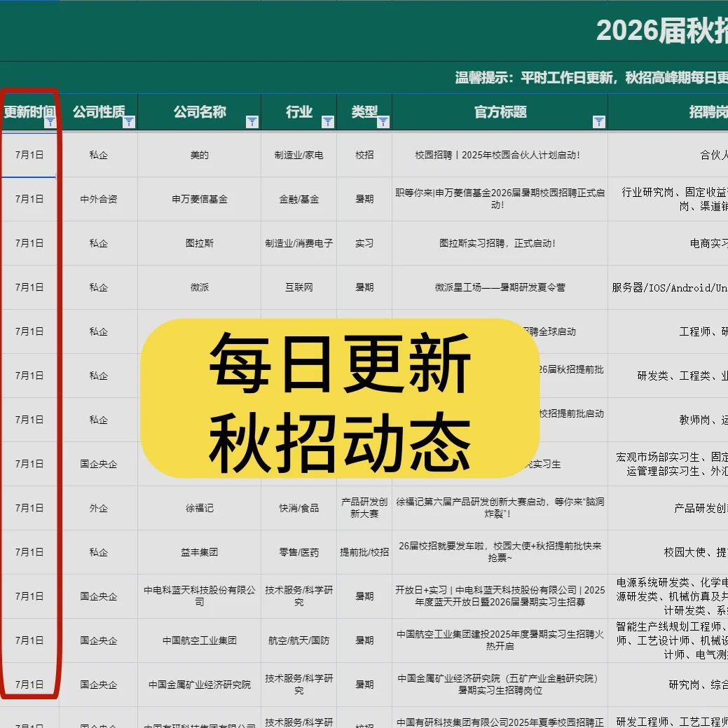The width and height of the screenshot is (728, 728).
Task: Click the industry cell 零售/医药
Action: [x=299, y=553]
